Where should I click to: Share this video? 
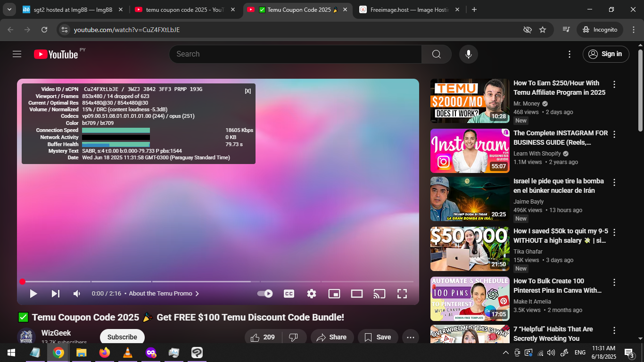tap(332, 337)
